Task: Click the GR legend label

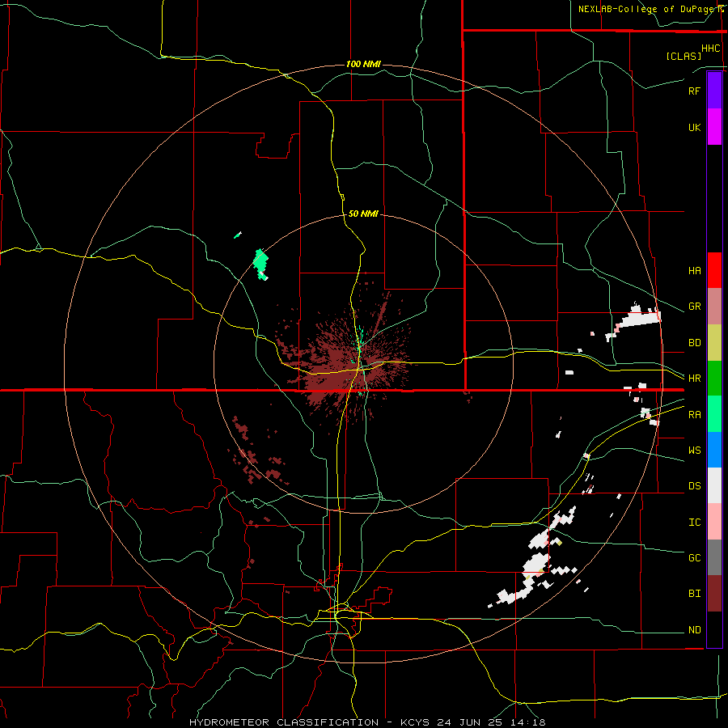Action: tap(694, 307)
